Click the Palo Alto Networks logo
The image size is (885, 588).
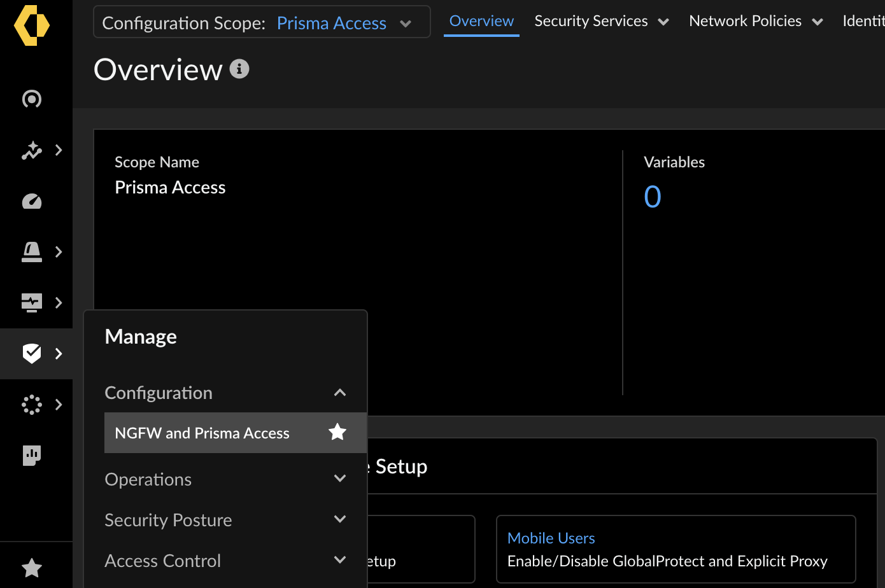click(32, 25)
